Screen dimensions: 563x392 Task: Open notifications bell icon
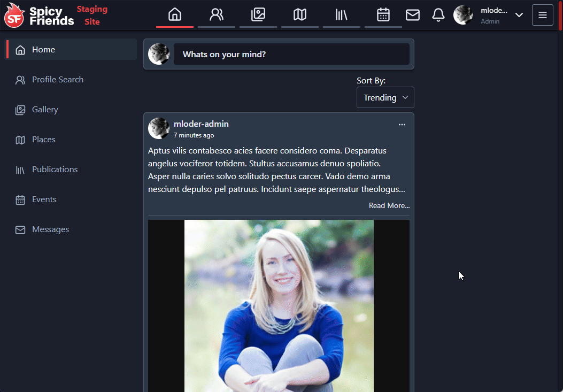[x=438, y=15]
